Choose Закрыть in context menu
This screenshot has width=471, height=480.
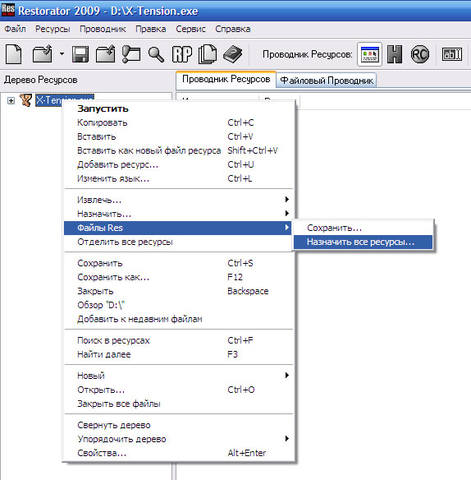click(x=179, y=291)
